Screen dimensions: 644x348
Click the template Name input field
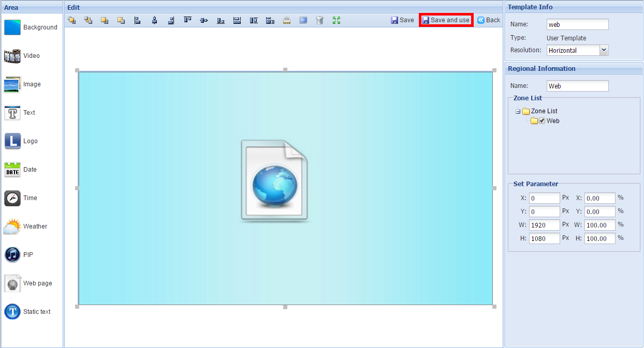tap(577, 24)
